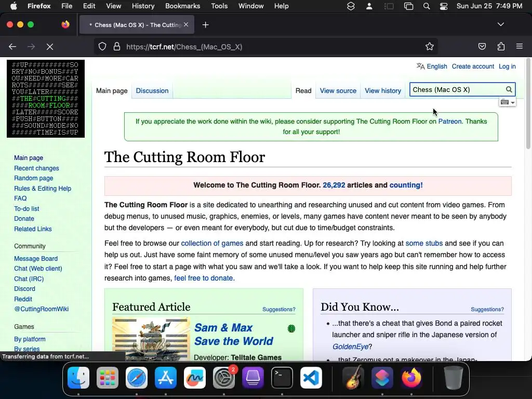Image resolution: width=532 pixels, height=399 pixels.
Task: Open the Reddit sidebar link
Action: (23, 299)
